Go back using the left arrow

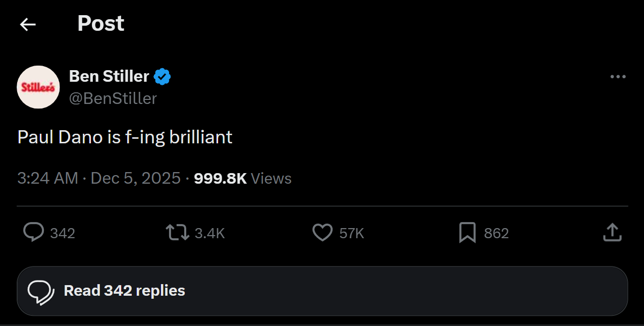point(28,24)
